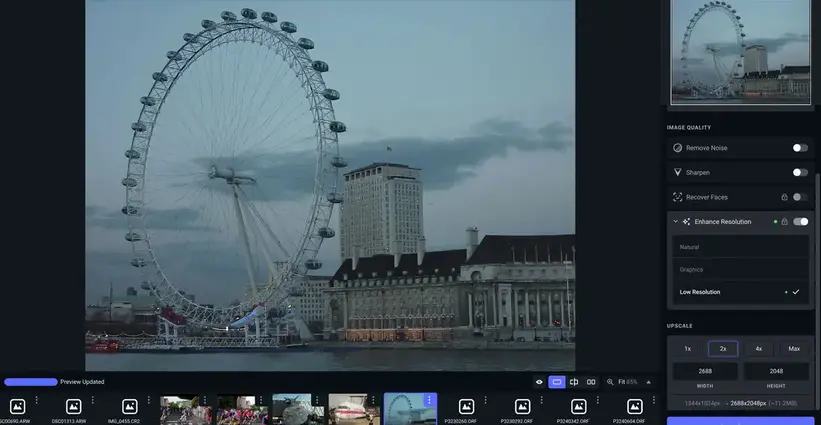Turn off the Enhance Resolution switch
Image resolution: width=821 pixels, height=425 pixels.
[800, 222]
